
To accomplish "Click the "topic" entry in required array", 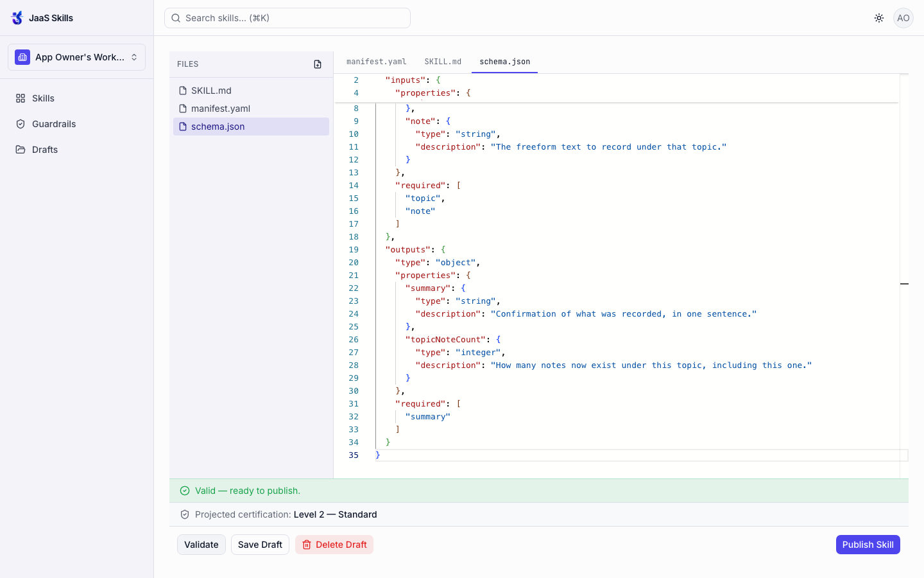I will [x=423, y=198].
